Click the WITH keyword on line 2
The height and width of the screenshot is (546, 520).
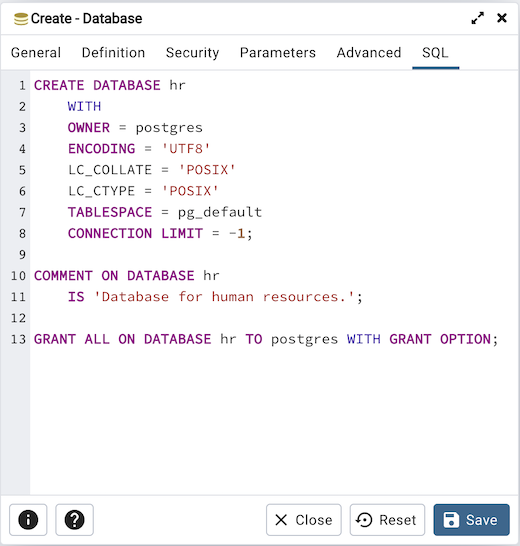[84, 106]
